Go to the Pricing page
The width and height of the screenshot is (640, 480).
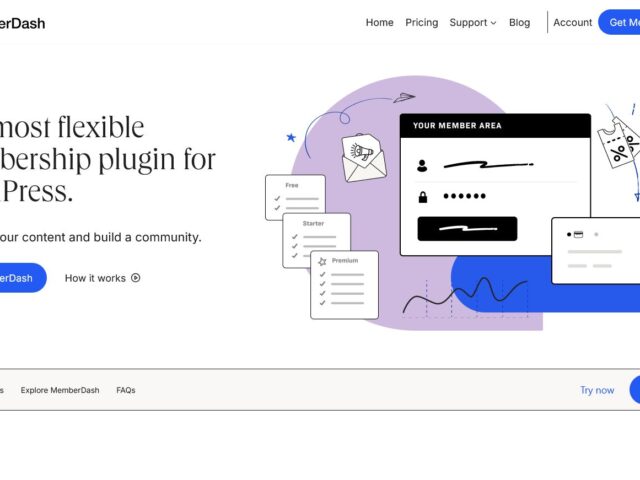[421, 22]
